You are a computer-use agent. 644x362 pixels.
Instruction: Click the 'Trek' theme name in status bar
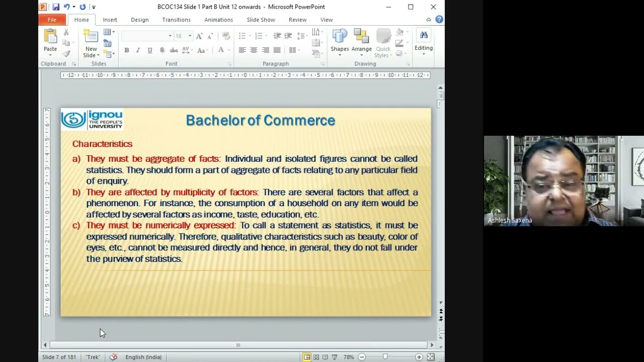[93, 357]
